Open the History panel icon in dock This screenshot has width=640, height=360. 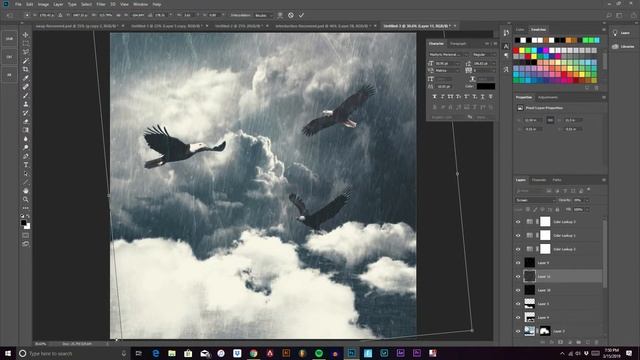pos(506,33)
